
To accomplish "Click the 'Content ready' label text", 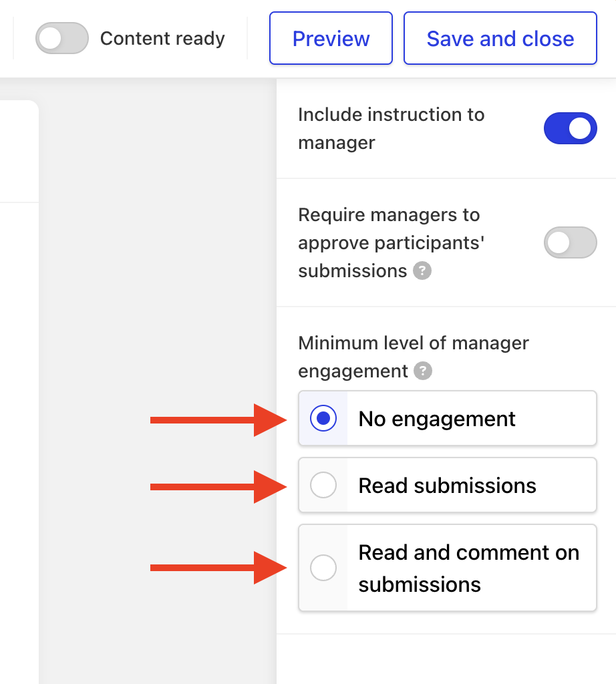I will coord(162,38).
